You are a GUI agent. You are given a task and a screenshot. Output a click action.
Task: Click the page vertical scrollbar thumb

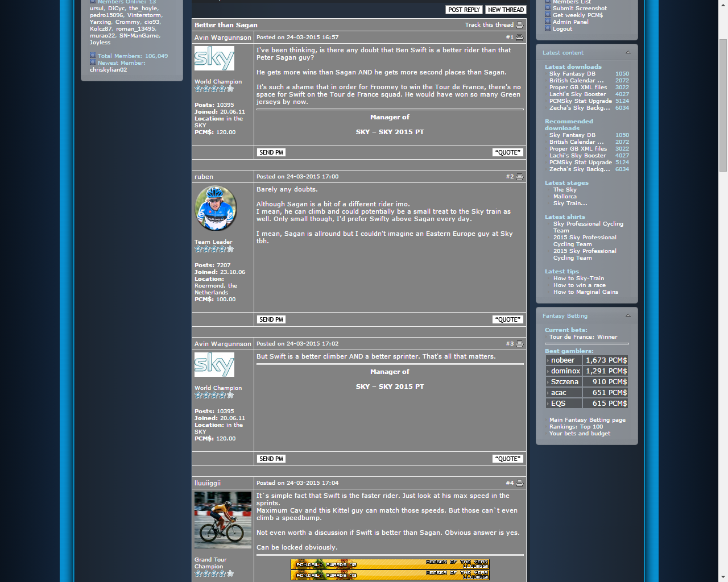tap(723, 105)
